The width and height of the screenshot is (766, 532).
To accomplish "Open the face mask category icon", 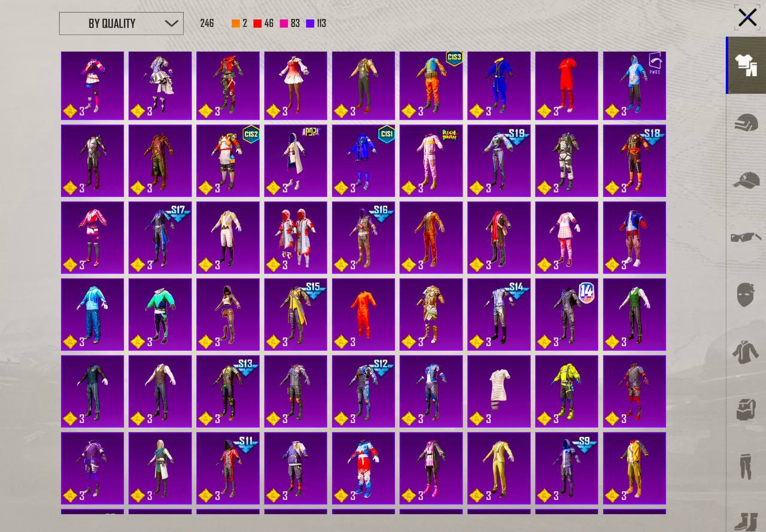I will (746, 294).
